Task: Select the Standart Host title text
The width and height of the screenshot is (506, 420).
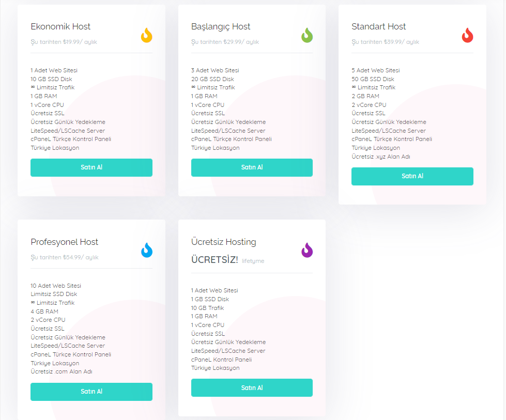Action: pos(378,26)
